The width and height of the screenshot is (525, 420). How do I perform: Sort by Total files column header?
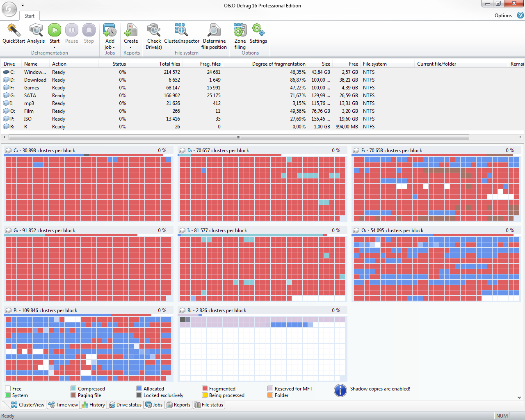[155, 64]
